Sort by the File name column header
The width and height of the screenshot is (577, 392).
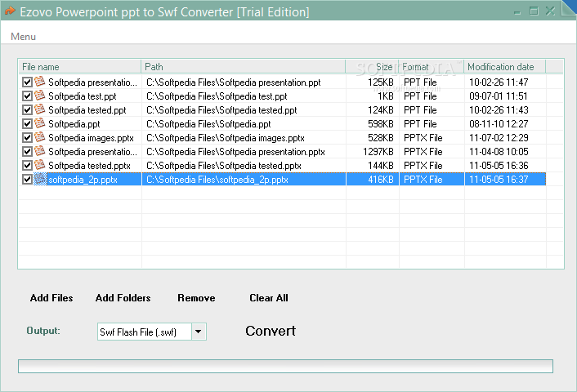coord(79,67)
